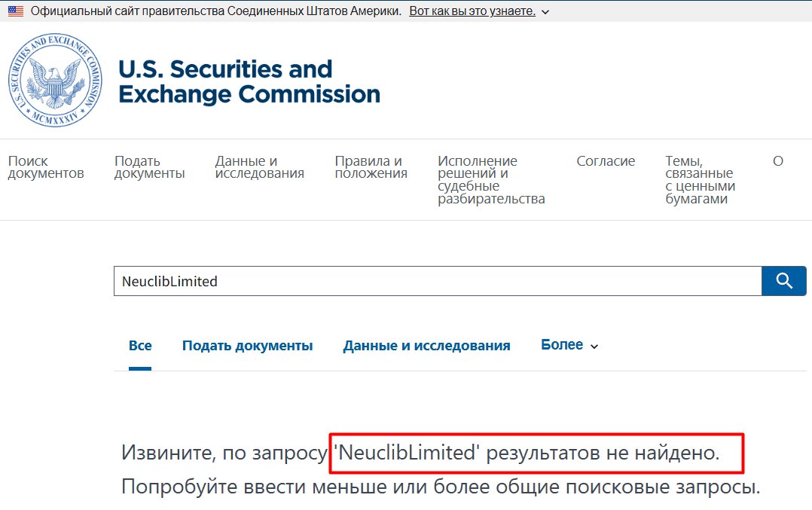Expand the chevron next to 'Вот как вы это узнаете'
The width and height of the screenshot is (812, 510).
pos(545,11)
